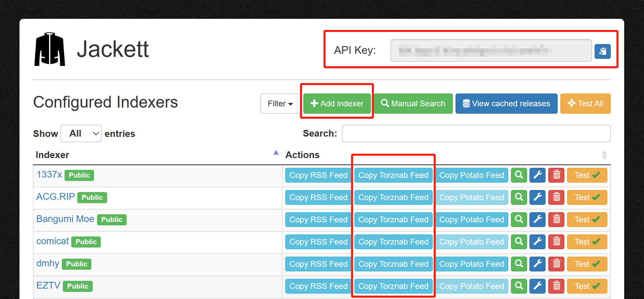Image resolution: width=644 pixels, height=299 pixels.
Task: Copy RSS Feed for Bangumi Moe
Action: (x=318, y=220)
